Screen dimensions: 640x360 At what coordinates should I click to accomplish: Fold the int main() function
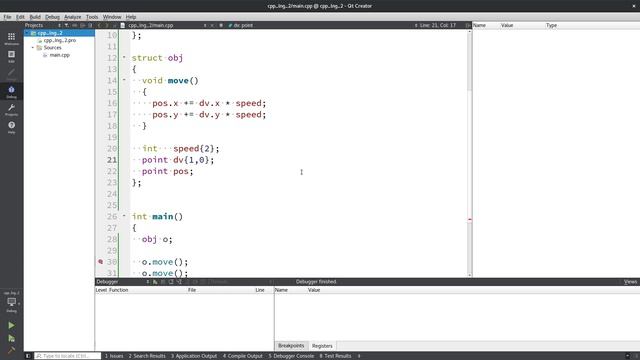[x=124, y=216]
